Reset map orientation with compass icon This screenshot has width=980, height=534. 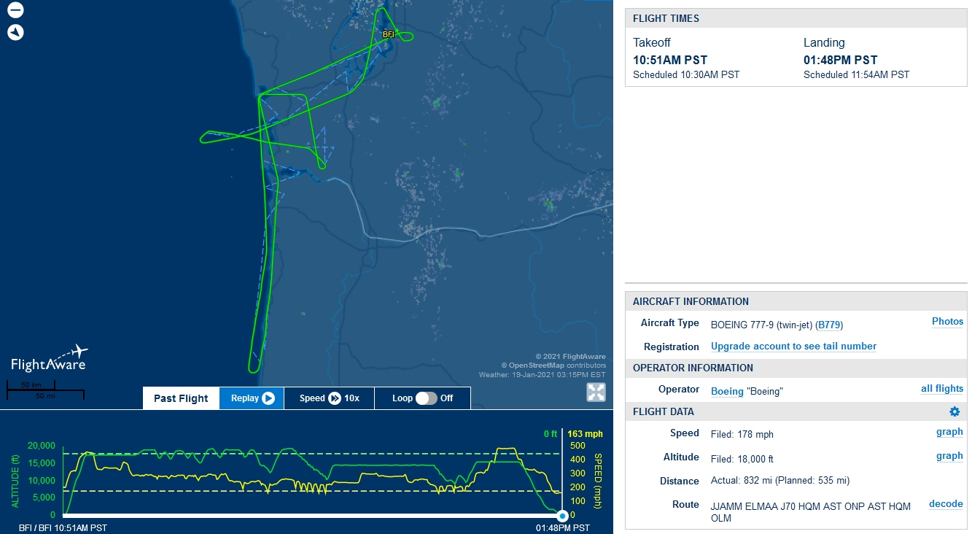pos(15,32)
